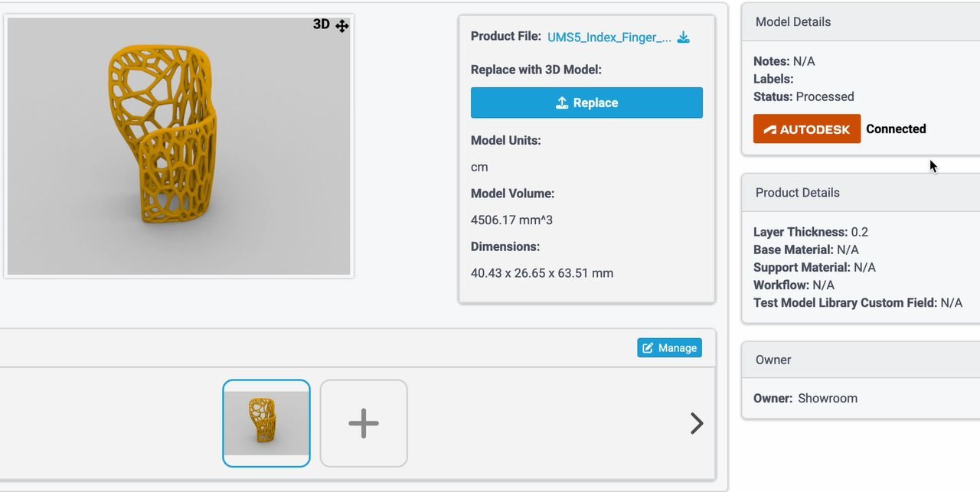Click the pencil edit icon beside Manage
The height and width of the screenshot is (492, 980).
[x=648, y=348]
